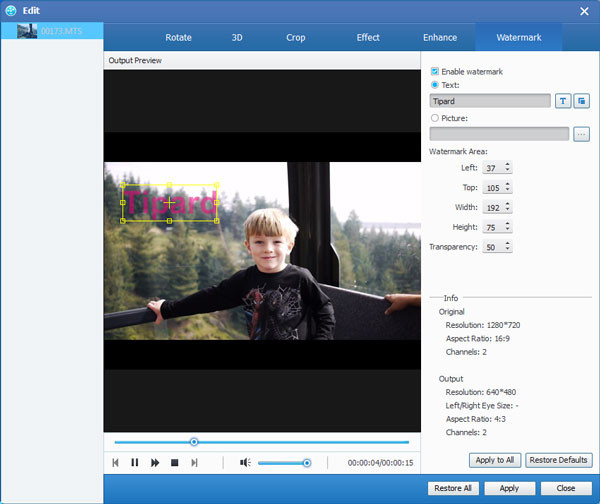Fast forward the preview video
Image resolution: width=600 pixels, height=504 pixels.
155,463
